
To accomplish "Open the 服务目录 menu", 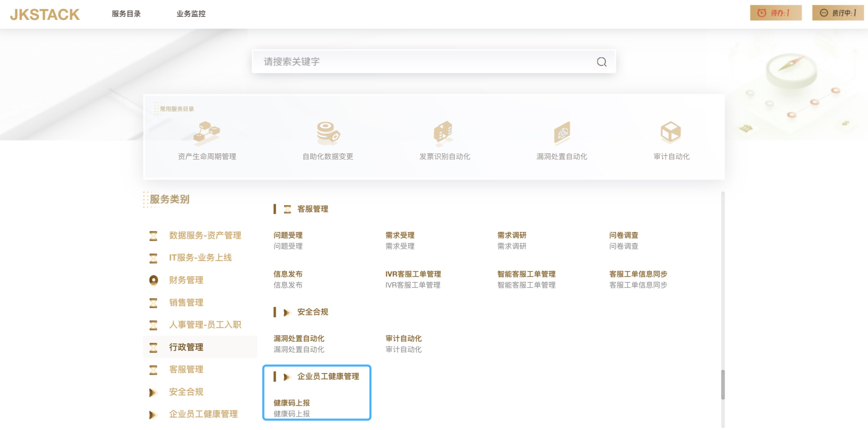I will [126, 14].
